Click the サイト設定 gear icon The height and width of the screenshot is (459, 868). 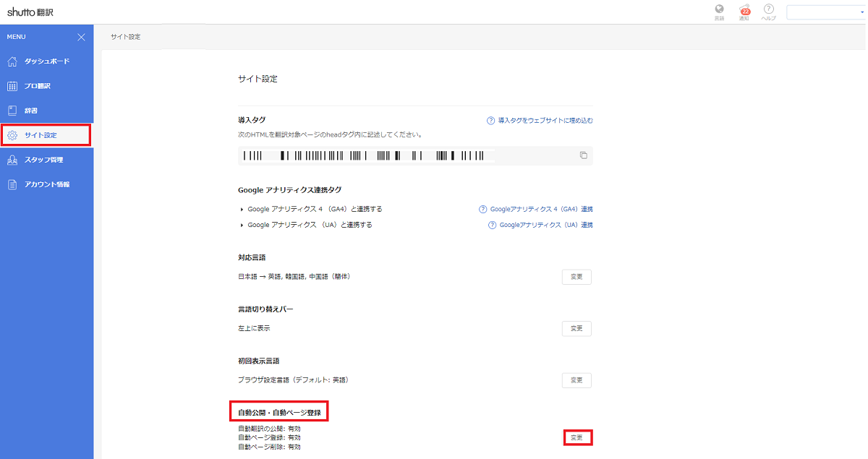[12, 135]
